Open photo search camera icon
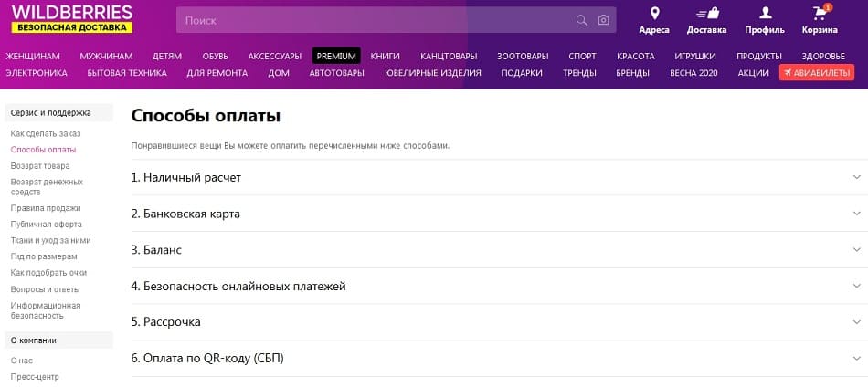 point(603,20)
